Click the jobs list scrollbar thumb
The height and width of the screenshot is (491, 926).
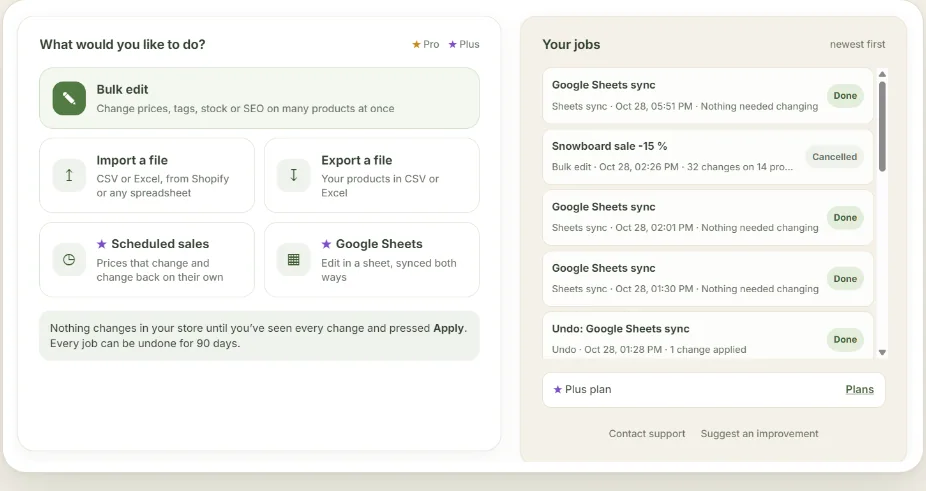tap(882, 126)
